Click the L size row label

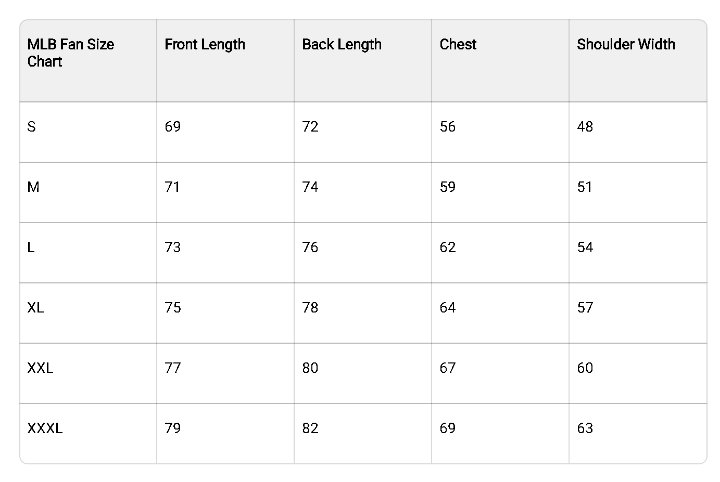point(32,247)
